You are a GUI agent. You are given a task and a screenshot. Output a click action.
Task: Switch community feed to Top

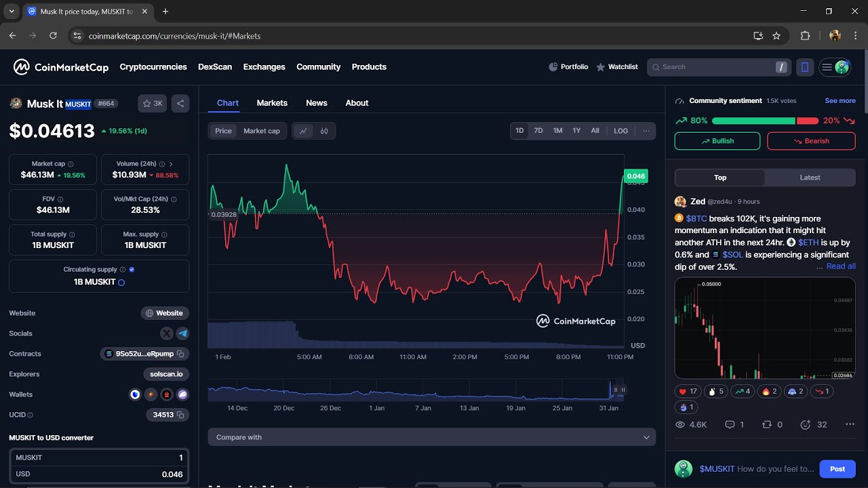pyautogui.click(x=720, y=178)
